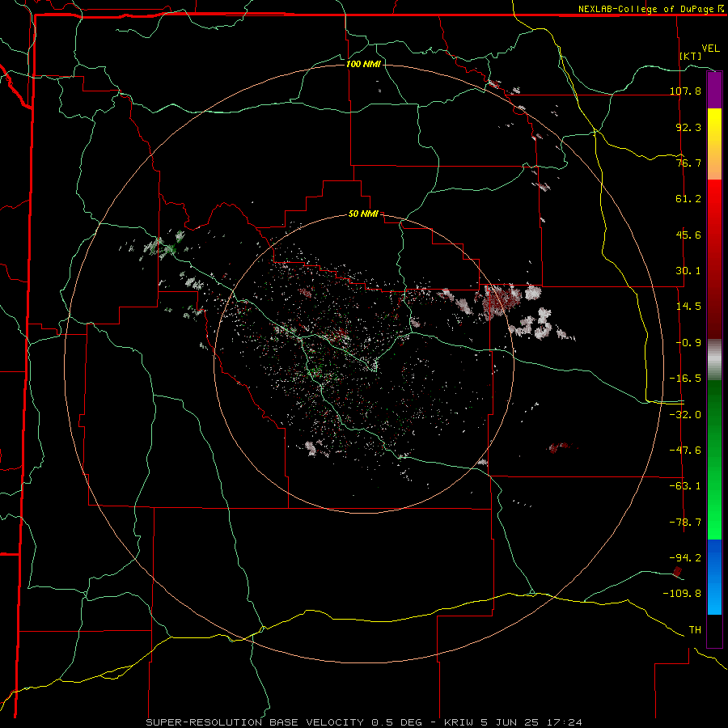Select the -94.2 scale value
This screenshot has height=728, width=728.
coord(685,558)
